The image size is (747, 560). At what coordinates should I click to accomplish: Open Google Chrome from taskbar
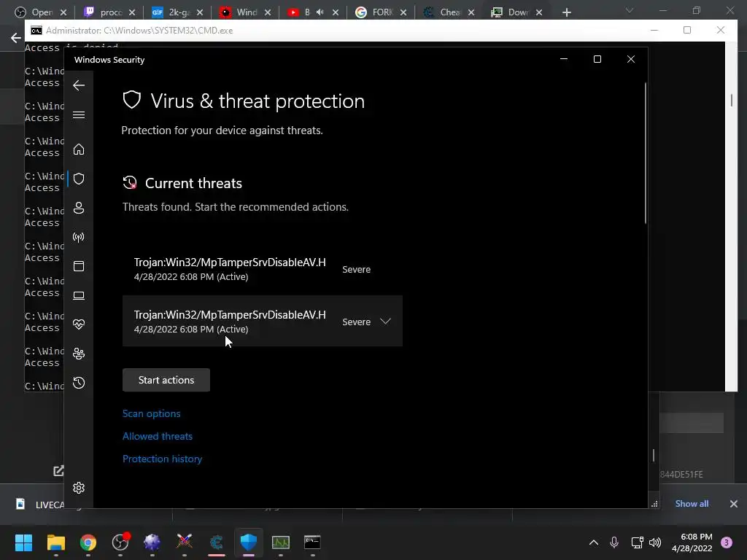88,542
